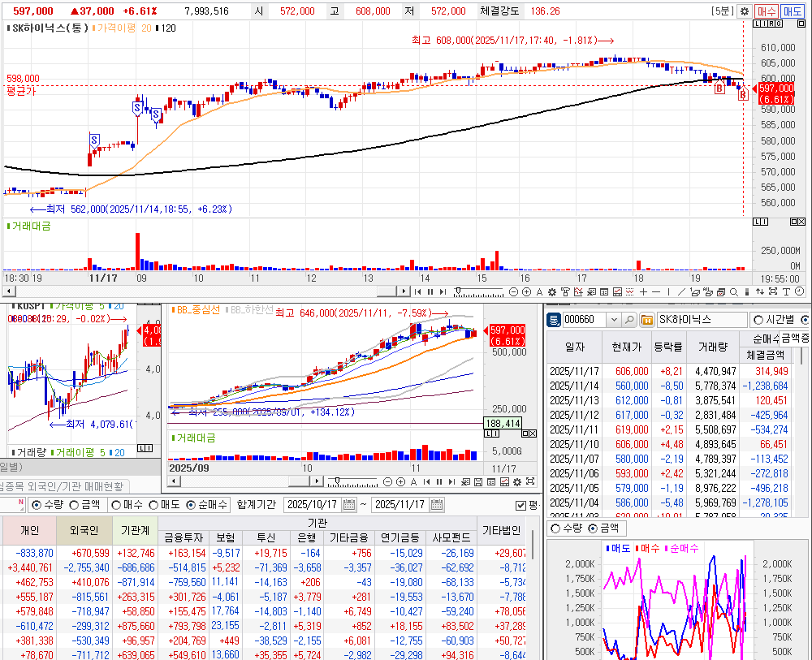Click the blue 통 icon left of stock code

click(554, 320)
